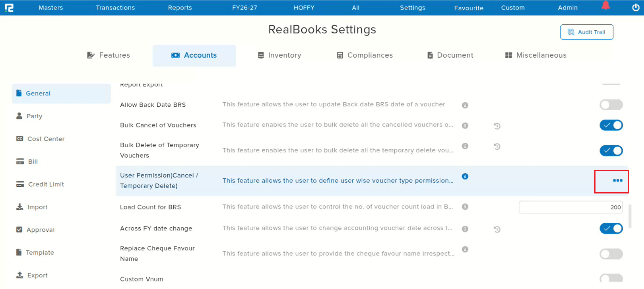Select General in the sidebar
The height and width of the screenshot is (289, 644).
[x=61, y=94]
